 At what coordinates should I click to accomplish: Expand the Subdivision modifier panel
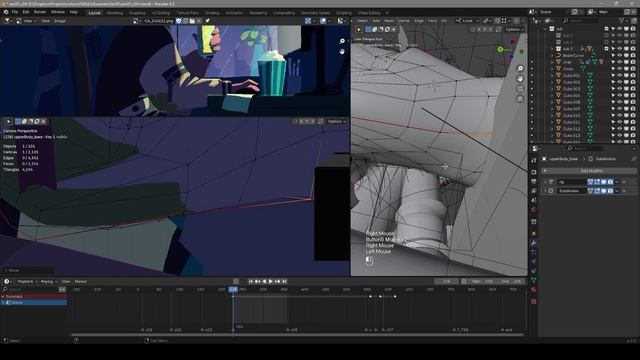click(545, 191)
